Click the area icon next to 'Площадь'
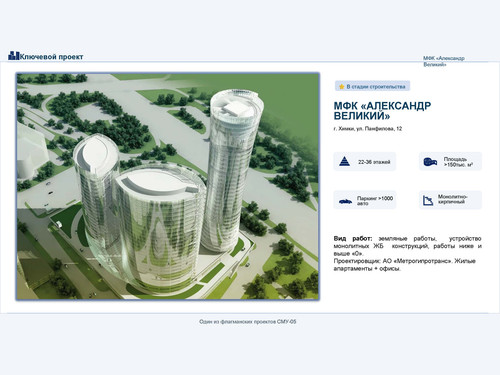The height and width of the screenshot is (375, 500). 430,162
